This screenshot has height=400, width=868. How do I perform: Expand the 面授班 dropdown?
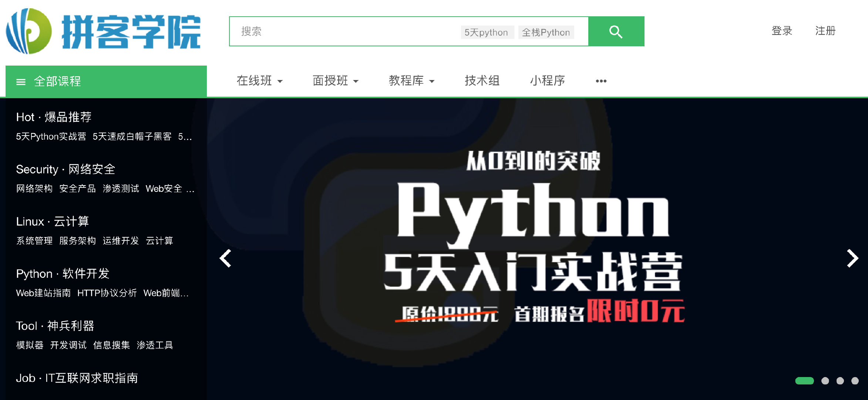tap(336, 80)
